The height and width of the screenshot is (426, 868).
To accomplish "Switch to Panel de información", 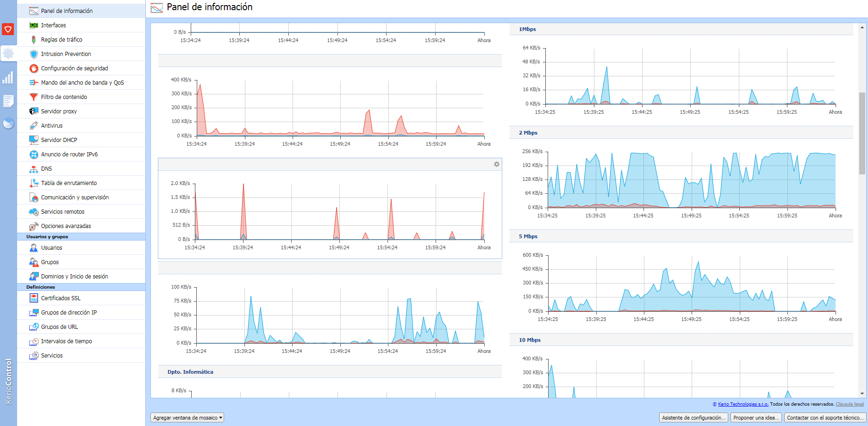I will coord(67,11).
